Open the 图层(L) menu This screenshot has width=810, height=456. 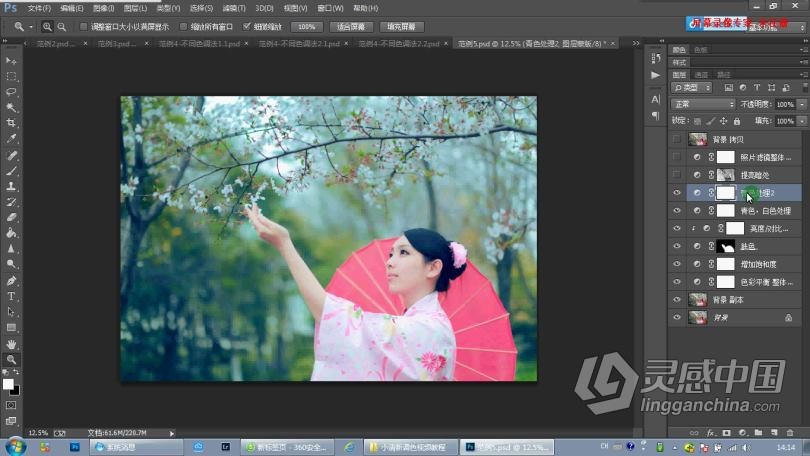(135, 8)
